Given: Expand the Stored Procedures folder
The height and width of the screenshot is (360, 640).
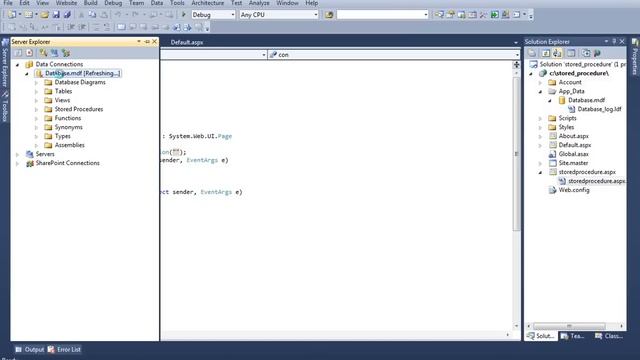Looking at the screenshot, I should pos(36,109).
